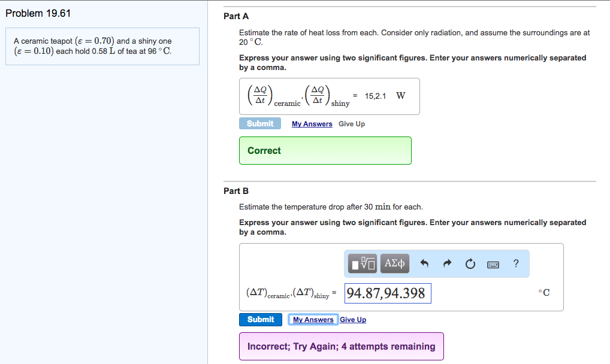
Task: Click the Part B temperature drop question text
Action: pos(331,207)
